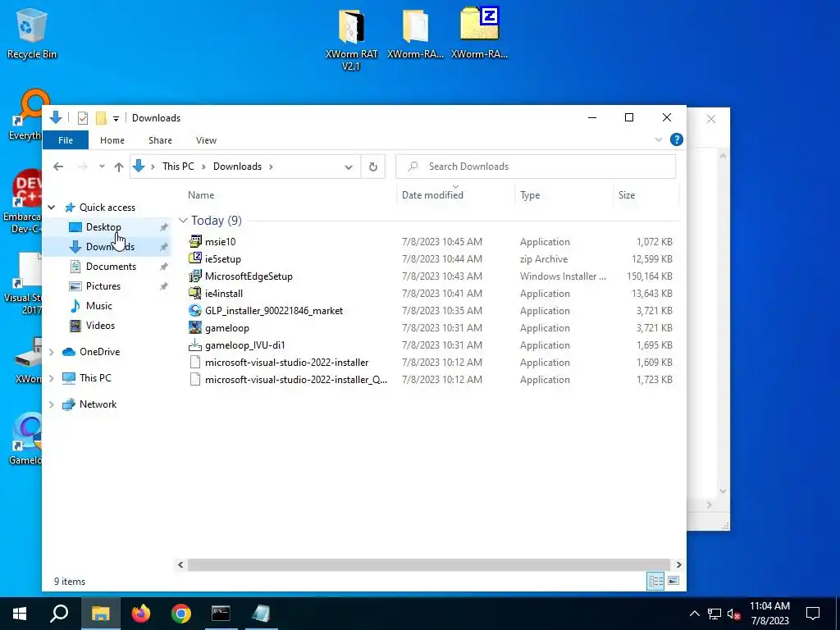Open the recent locations dropdown arrow
The image size is (840, 630).
tap(102, 167)
